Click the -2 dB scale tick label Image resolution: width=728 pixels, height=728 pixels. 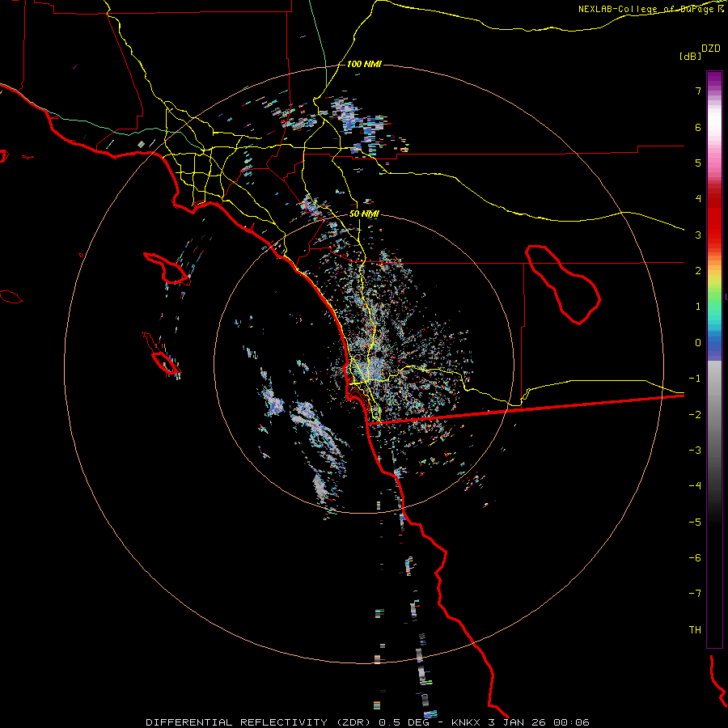click(695, 415)
